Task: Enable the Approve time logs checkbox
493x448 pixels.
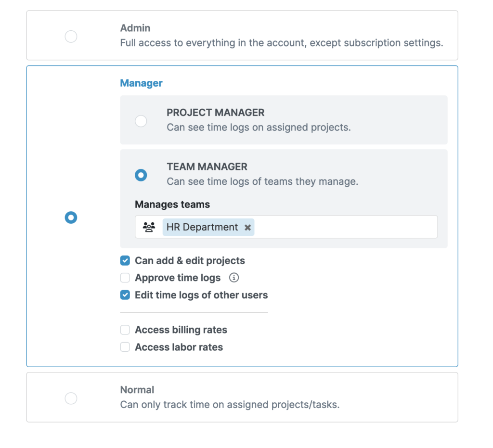Action: click(125, 278)
